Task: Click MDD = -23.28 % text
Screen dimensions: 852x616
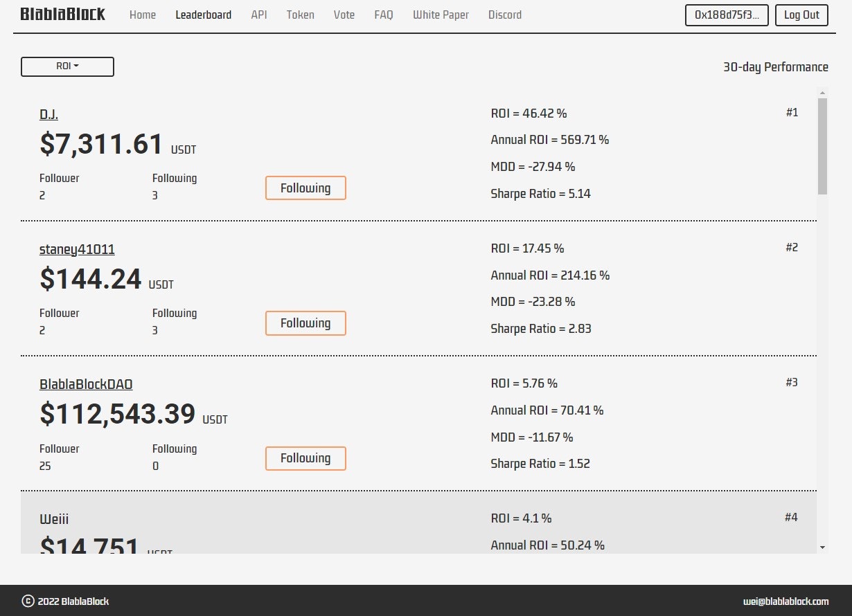Action: coord(533,302)
